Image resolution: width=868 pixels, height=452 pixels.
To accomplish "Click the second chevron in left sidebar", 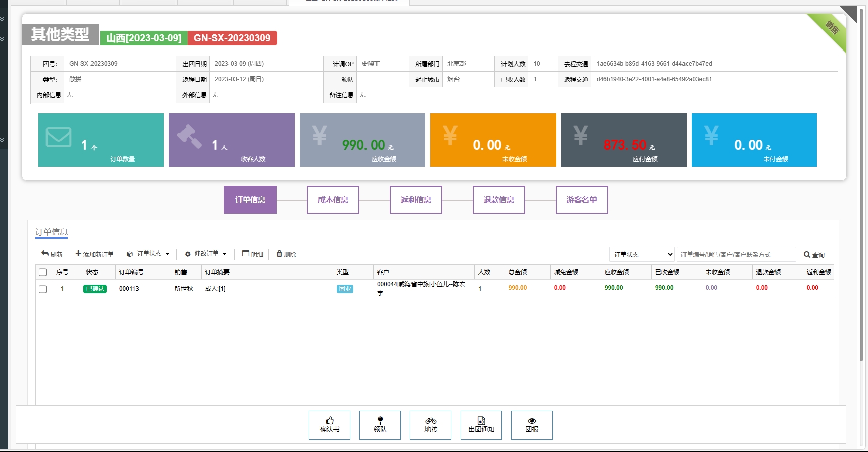I will tap(2, 39).
